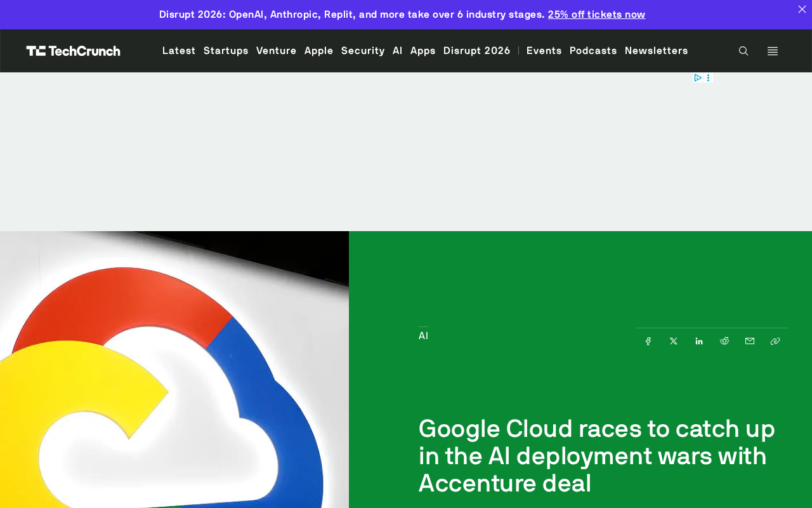Image resolution: width=812 pixels, height=508 pixels.
Task: Copy the article link
Action: pyautogui.click(x=775, y=341)
